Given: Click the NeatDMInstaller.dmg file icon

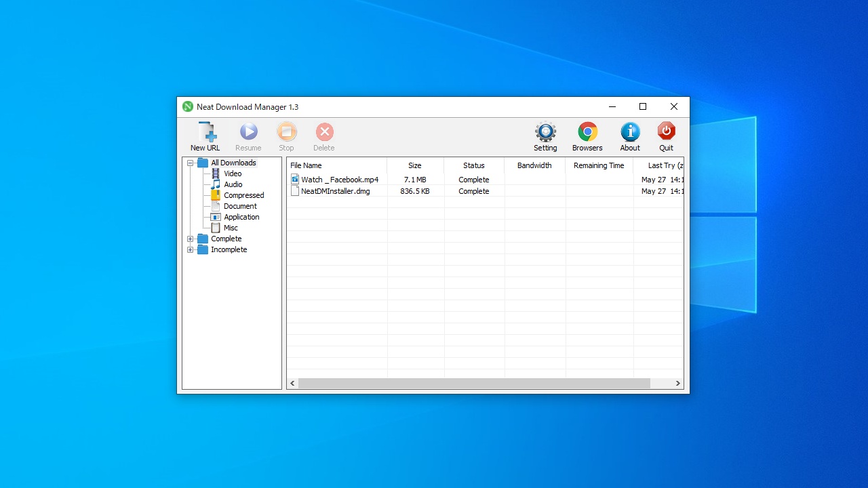Looking at the screenshot, I should pyautogui.click(x=295, y=191).
